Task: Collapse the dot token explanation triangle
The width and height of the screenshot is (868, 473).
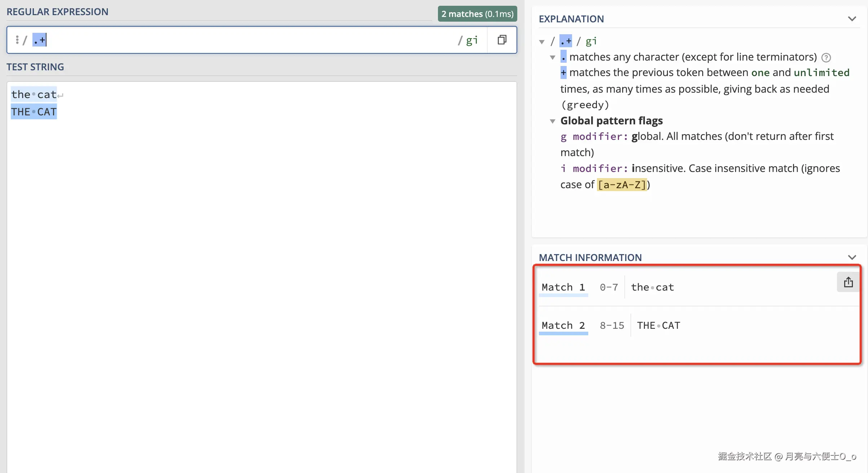Action: (x=553, y=58)
